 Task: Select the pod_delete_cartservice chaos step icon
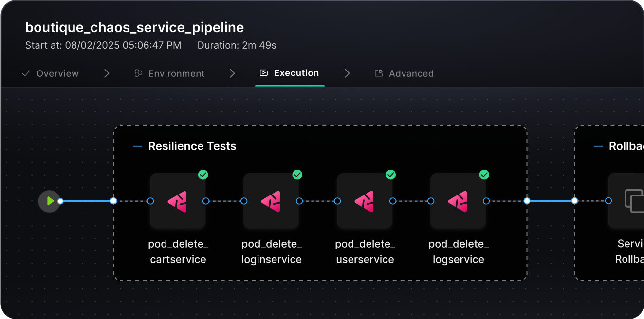coord(178,201)
